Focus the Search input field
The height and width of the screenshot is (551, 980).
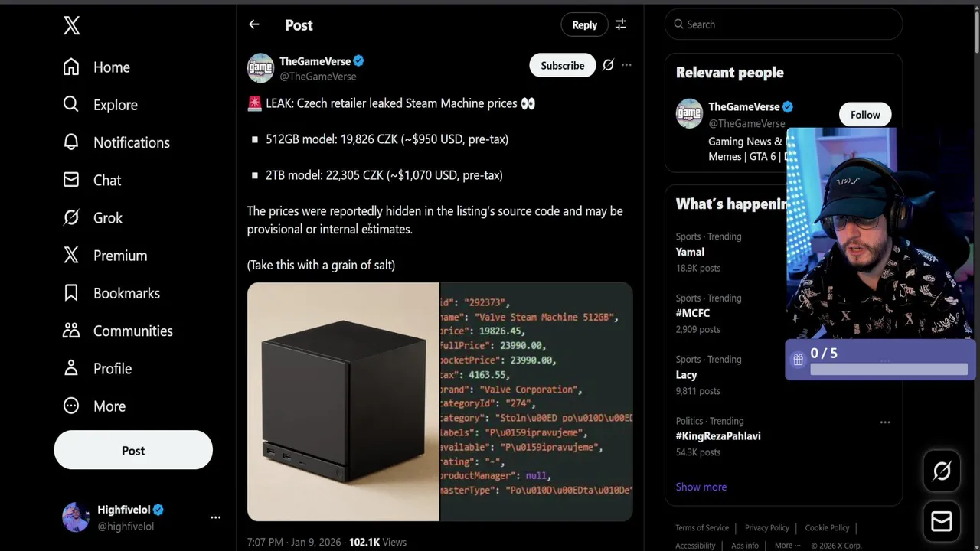coord(789,24)
